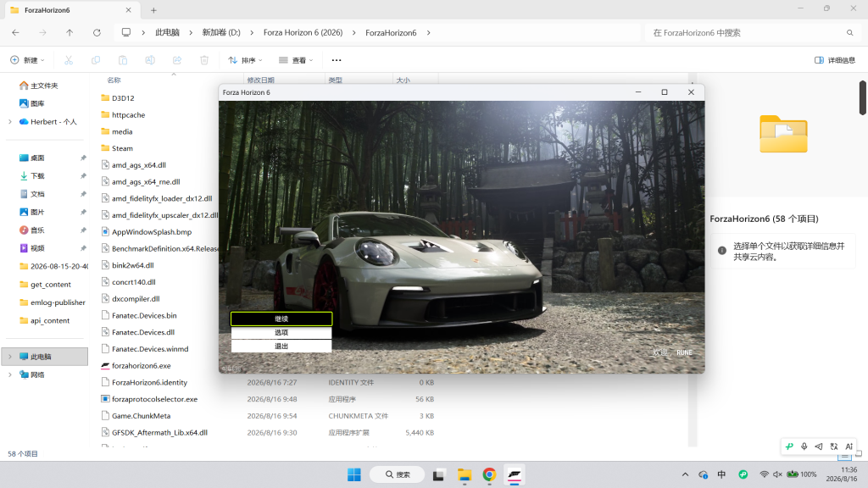The width and height of the screenshot is (868, 488).
Task: Sort by the 名称 column header
Action: point(114,80)
